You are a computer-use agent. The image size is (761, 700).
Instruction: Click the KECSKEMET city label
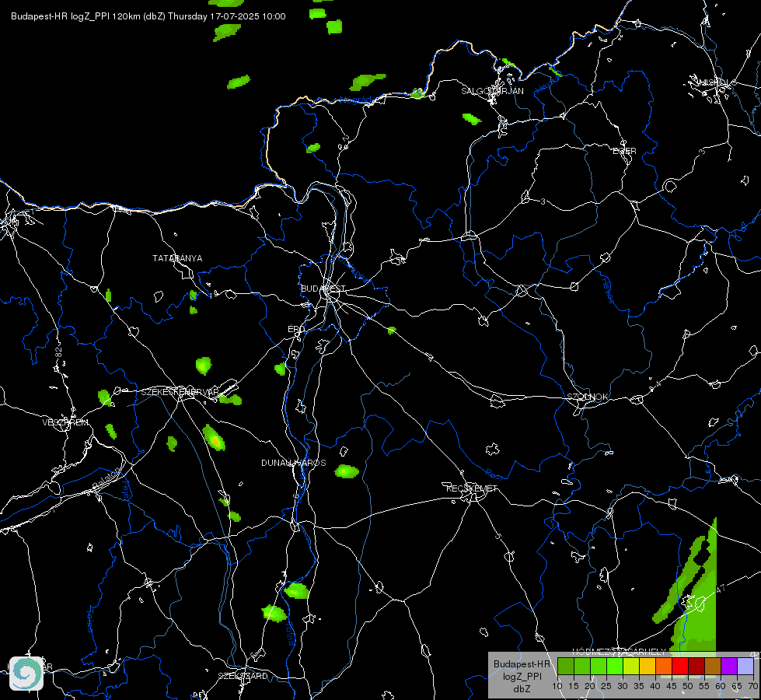coord(472,488)
